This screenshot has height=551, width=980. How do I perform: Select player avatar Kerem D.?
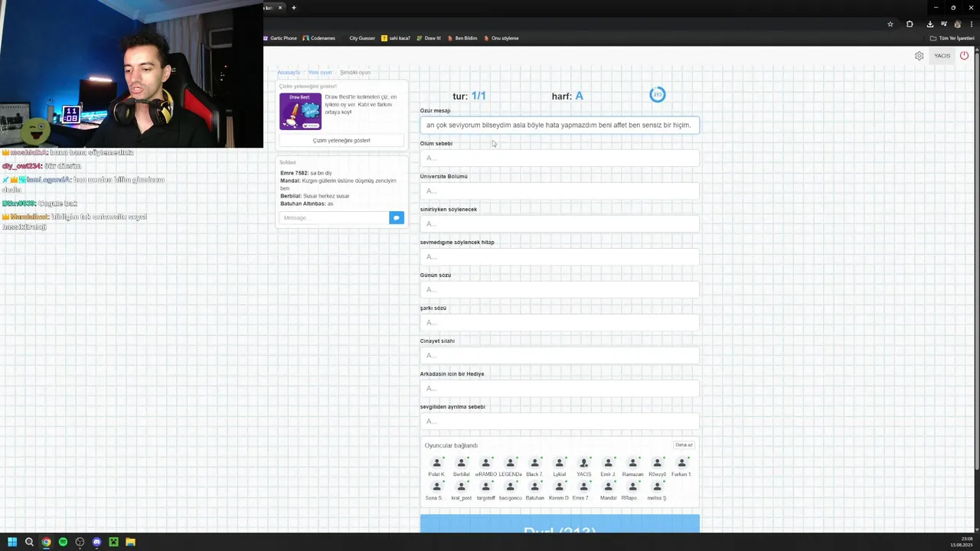559,491
